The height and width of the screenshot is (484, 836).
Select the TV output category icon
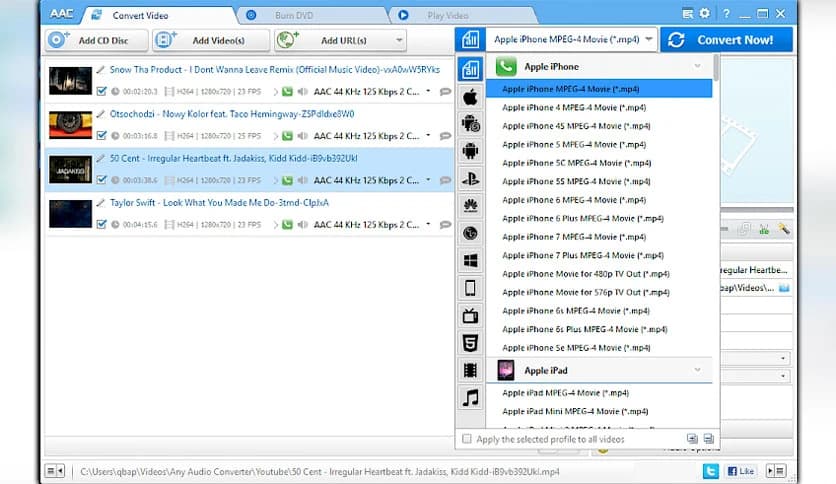click(x=470, y=316)
